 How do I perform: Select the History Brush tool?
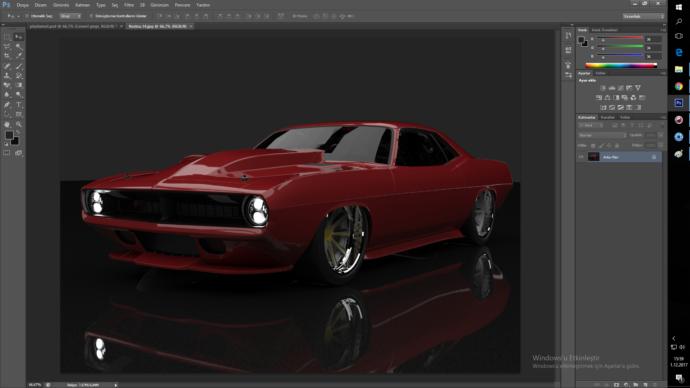point(18,76)
